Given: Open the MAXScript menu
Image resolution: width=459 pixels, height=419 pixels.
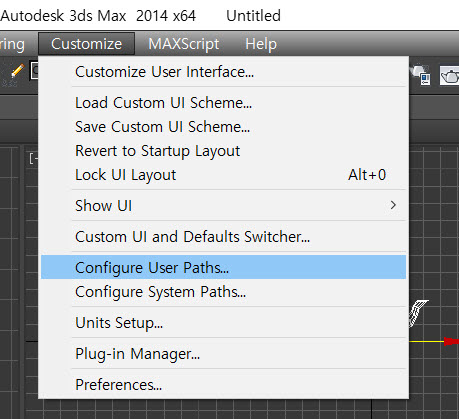Looking at the screenshot, I should pos(184,44).
